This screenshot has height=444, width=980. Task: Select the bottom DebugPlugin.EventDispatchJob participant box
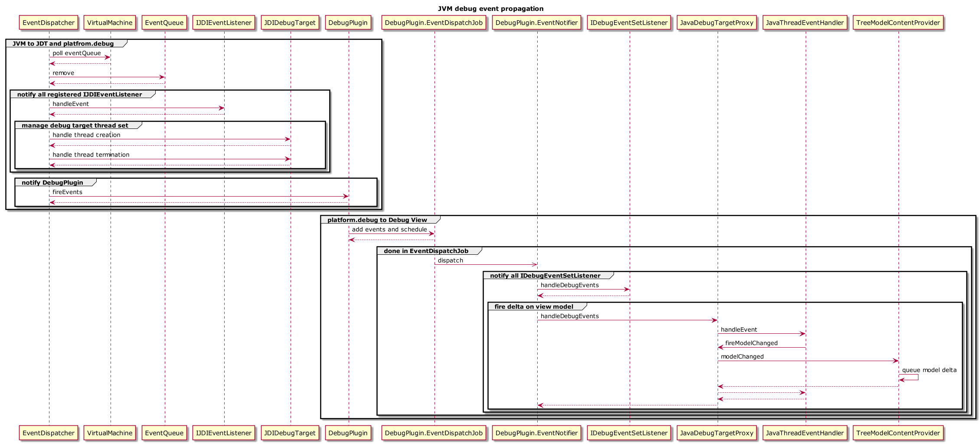(x=434, y=433)
